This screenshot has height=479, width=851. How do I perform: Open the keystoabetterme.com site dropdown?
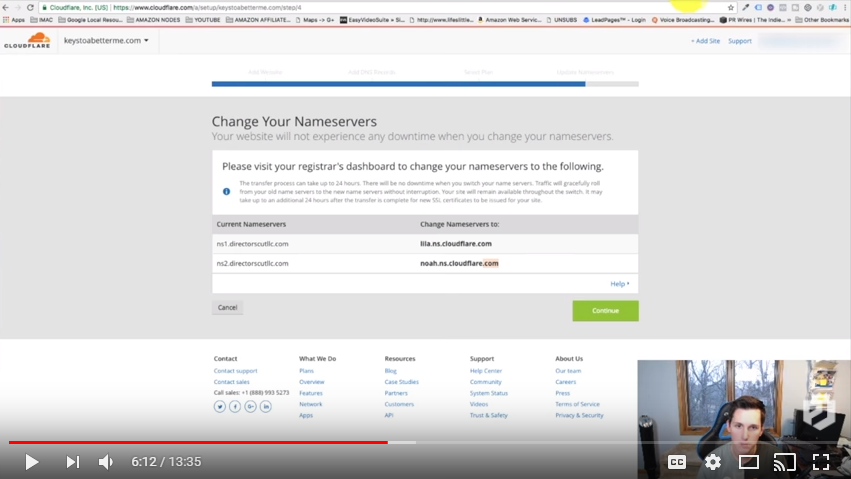point(106,41)
